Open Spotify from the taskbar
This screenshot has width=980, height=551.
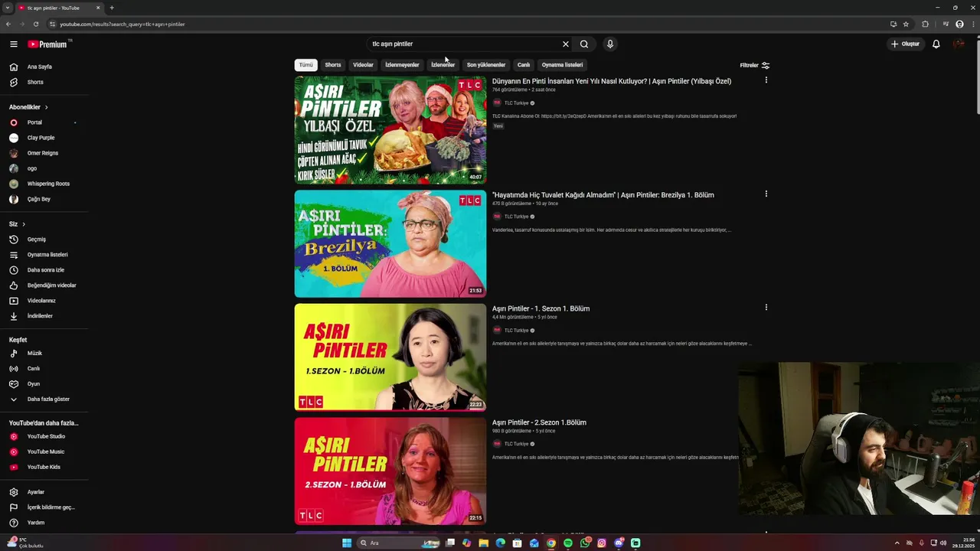click(x=568, y=543)
